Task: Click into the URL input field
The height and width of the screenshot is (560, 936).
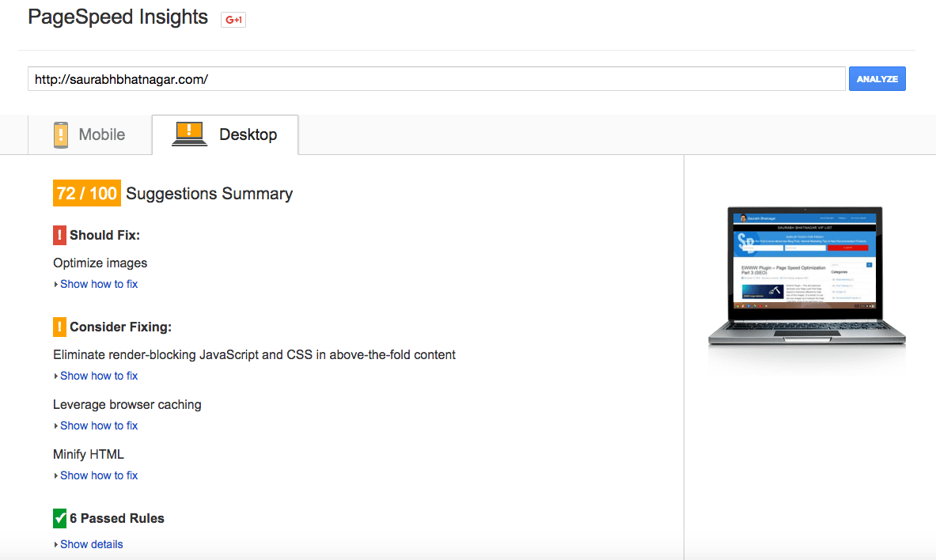Action: [x=437, y=79]
